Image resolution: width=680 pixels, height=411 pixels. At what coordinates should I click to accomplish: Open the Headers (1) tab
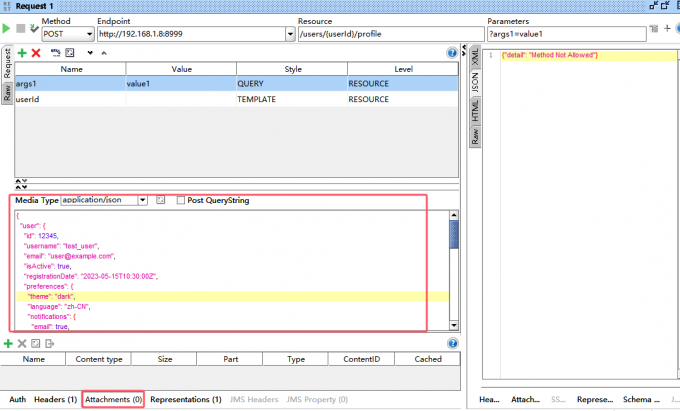[56, 399]
